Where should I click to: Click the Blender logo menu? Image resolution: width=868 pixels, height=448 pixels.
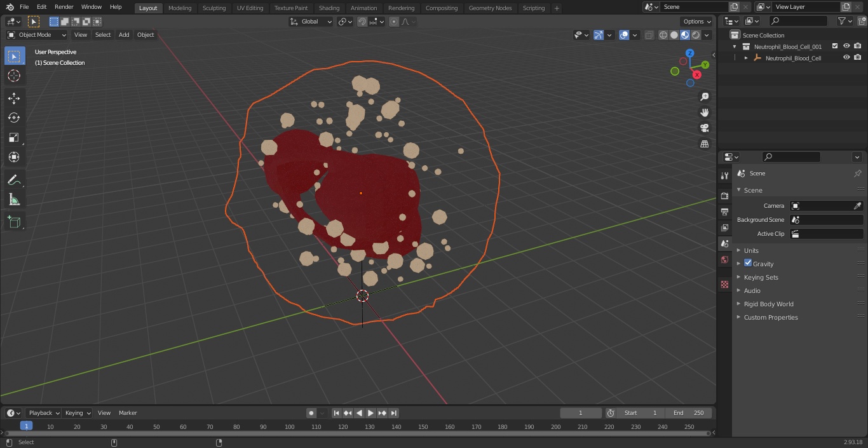tap(10, 7)
